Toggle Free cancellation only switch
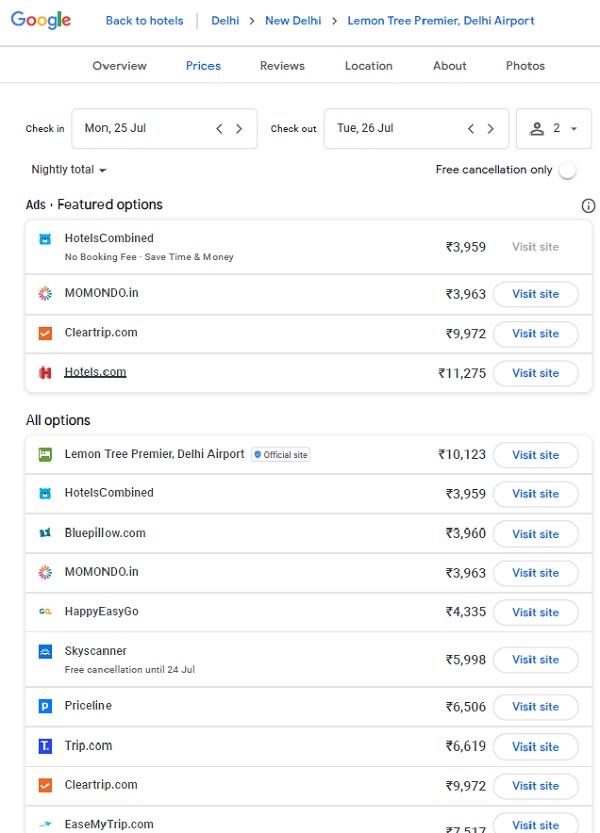This screenshot has width=600, height=833. (x=567, y=171)
